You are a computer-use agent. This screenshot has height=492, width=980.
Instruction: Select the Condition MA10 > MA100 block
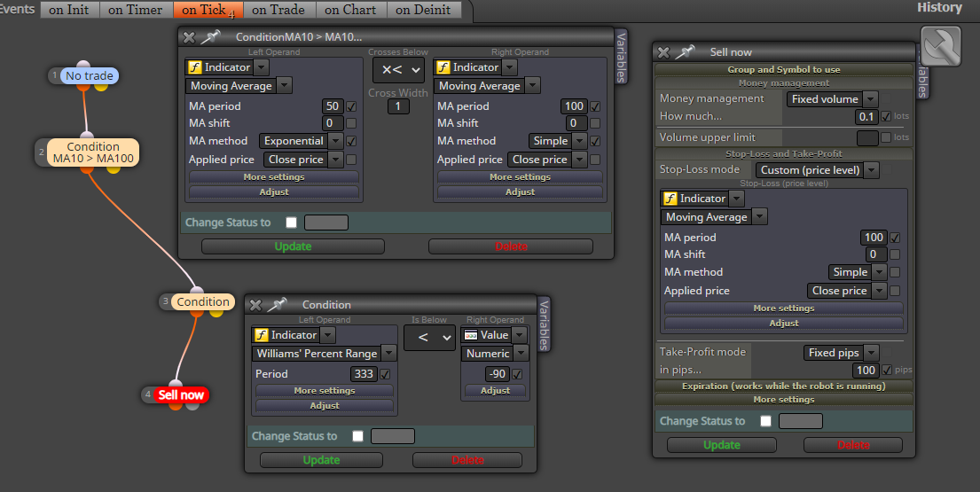tap(93, 152)
